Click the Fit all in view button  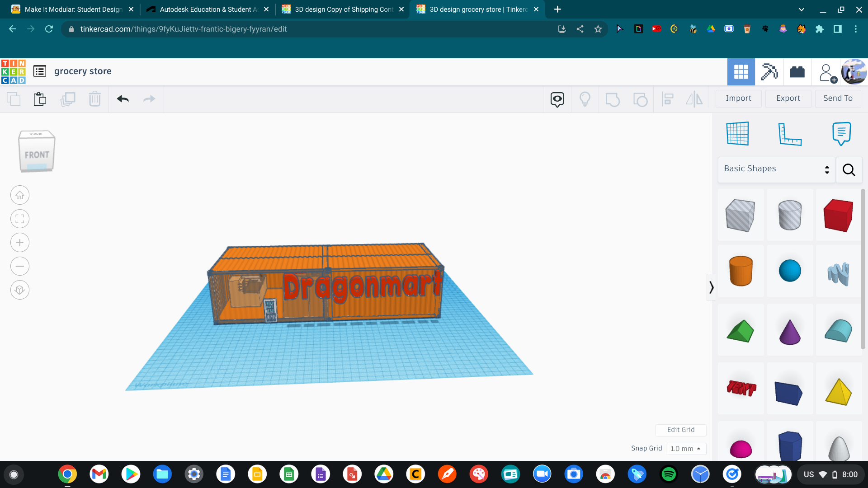20,219
